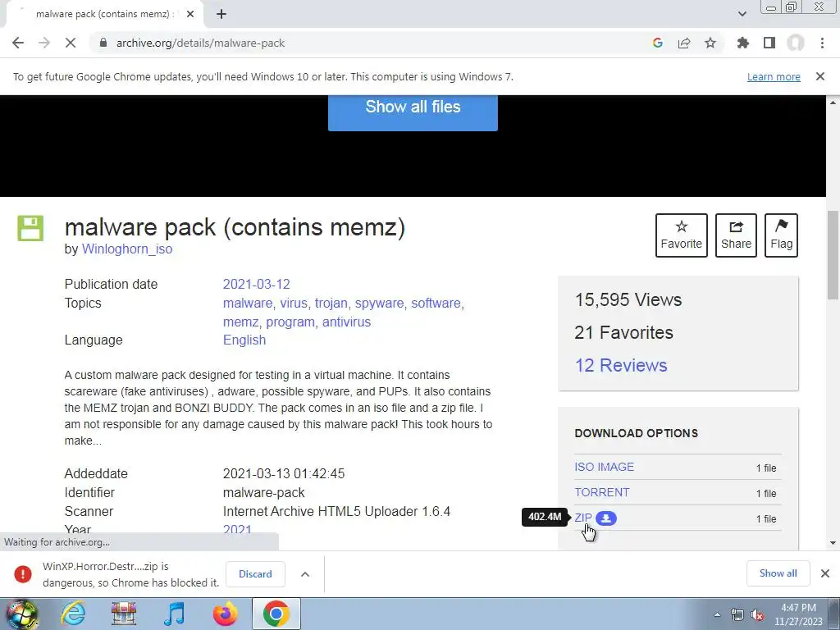Bookmark this page with the star icon
This screenshot has height=630, width=840.
(710, 43)
